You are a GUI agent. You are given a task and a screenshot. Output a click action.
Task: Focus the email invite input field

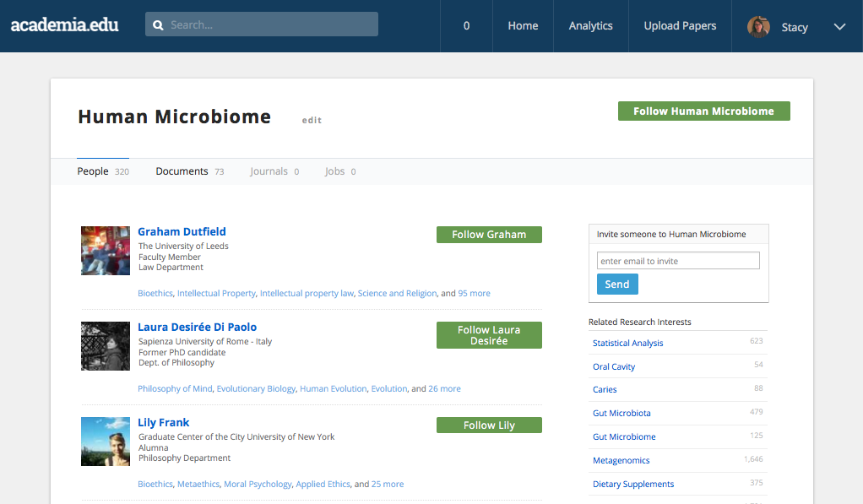tap(678, 261)
